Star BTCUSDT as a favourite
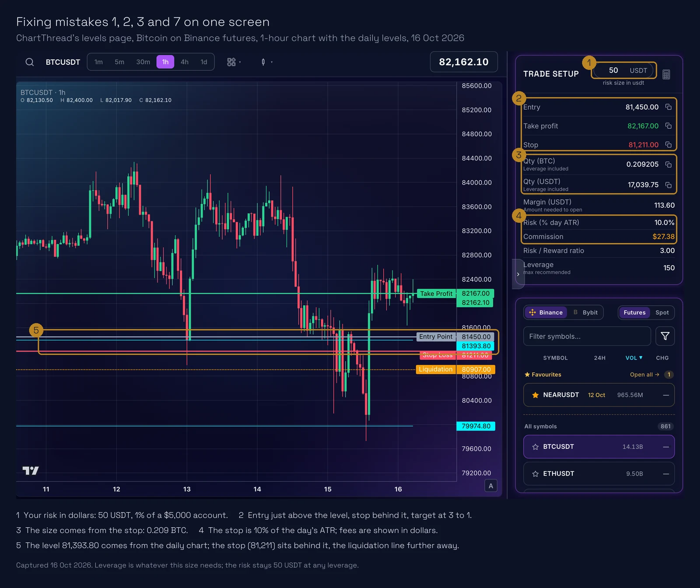 [535, 447]
